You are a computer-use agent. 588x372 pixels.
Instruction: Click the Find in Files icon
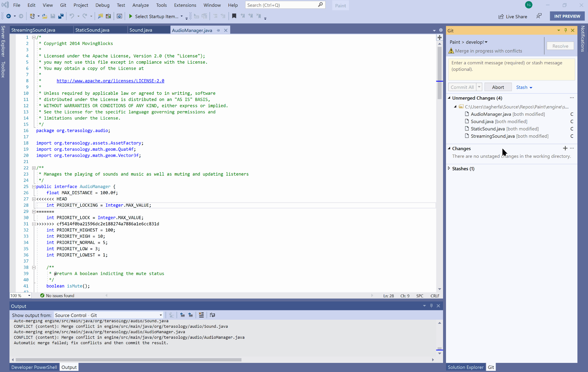tap(100, 16)
